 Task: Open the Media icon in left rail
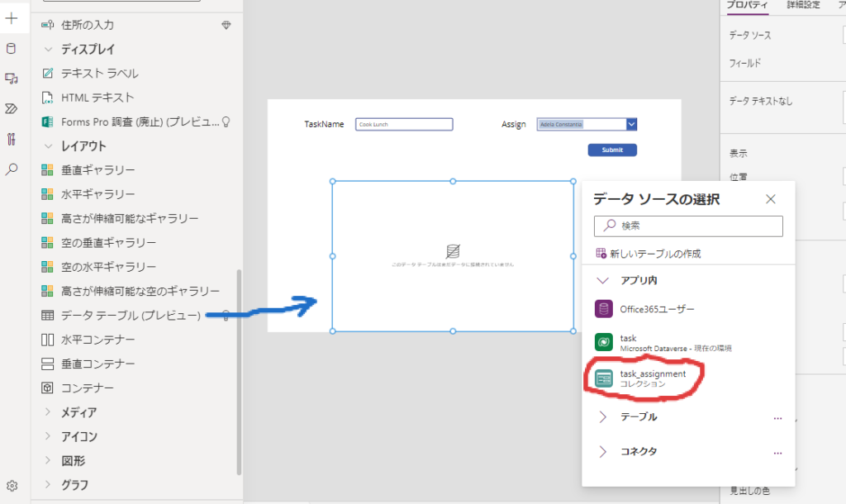pyautogui.click(x=12, y=78)
